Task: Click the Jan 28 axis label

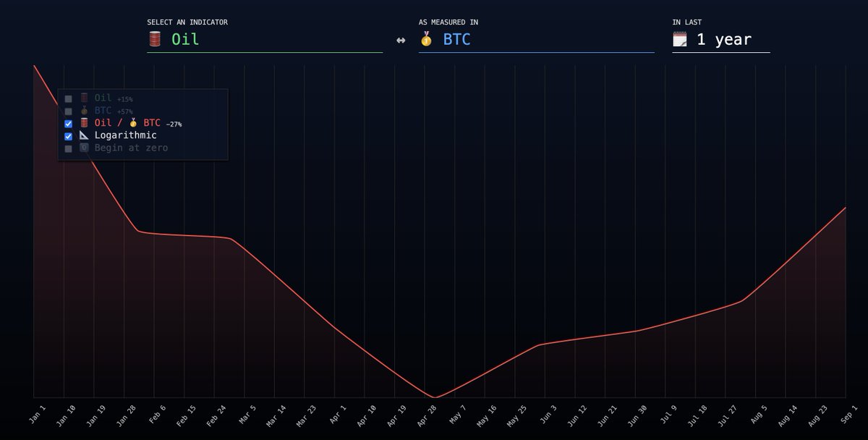Action: (125, 418)
